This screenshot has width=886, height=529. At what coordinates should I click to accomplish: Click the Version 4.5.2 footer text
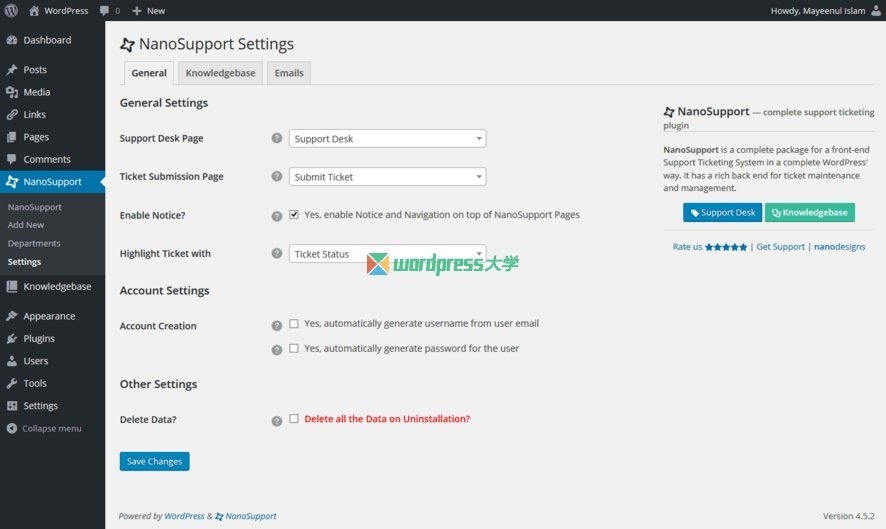tap(849, 516)
